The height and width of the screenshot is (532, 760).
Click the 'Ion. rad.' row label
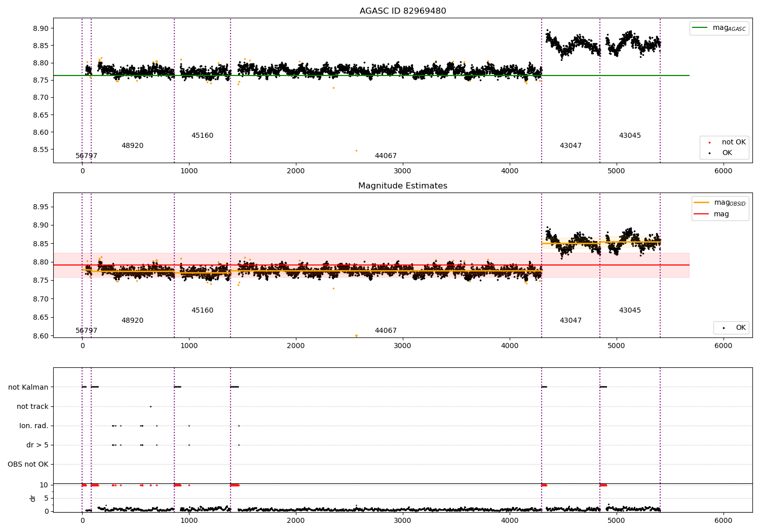point(34,426)
